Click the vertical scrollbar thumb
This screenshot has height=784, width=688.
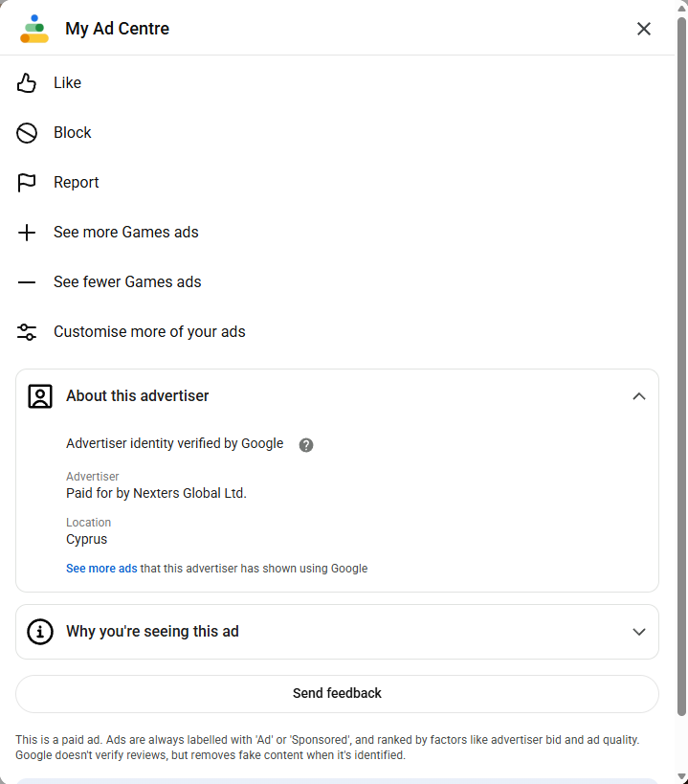[x=681, y=367]
